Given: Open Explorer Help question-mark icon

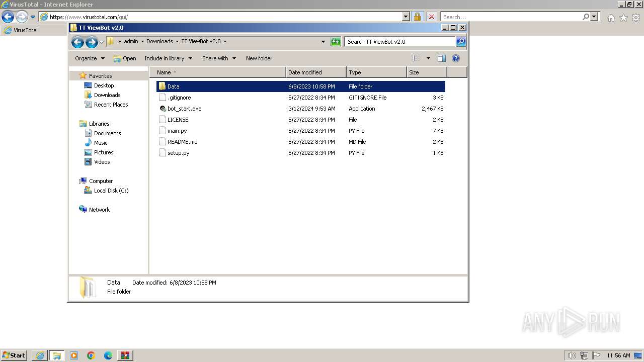Looking at the screenshot, I should tap(456, 58).
